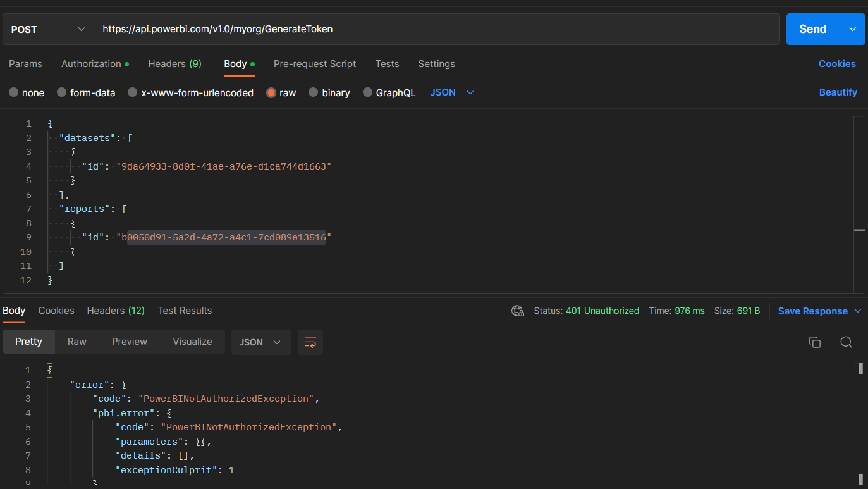The image size is (868, 489).
Task: Switch to the Test Results tab
Action: pyautogui.click(x=185, y=311)
